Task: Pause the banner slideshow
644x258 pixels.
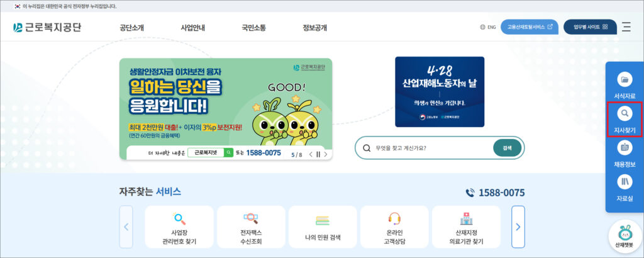Action: click(x=318, y=154)
